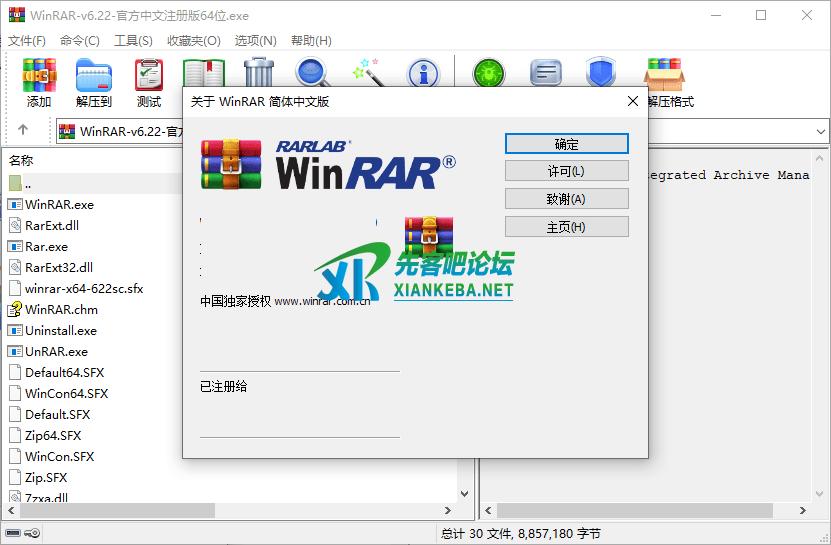Click the magnifier Find icon
The image size is (831, 545).
[312, 72]
